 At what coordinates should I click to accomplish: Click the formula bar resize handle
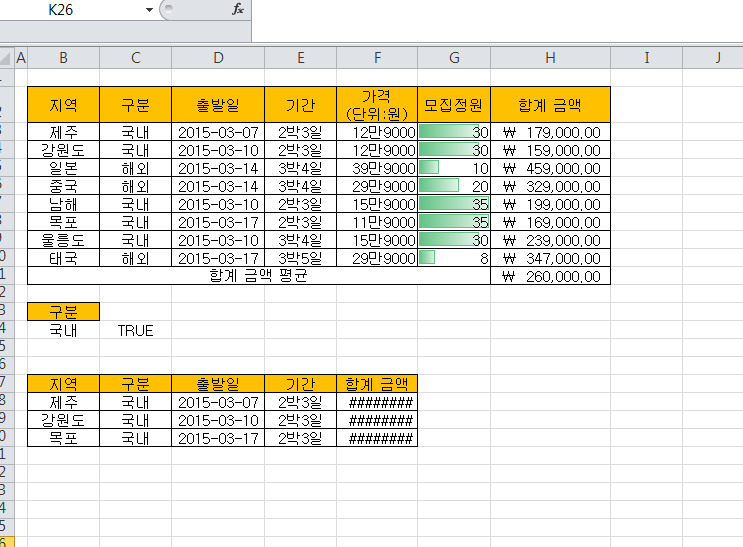tap(166, 9)
